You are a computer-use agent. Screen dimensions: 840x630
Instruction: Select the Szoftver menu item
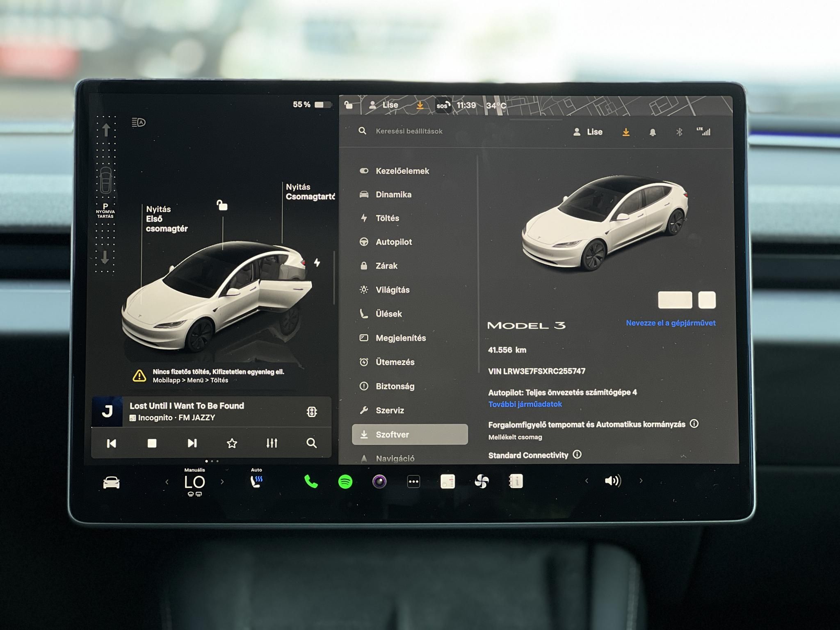410,434
